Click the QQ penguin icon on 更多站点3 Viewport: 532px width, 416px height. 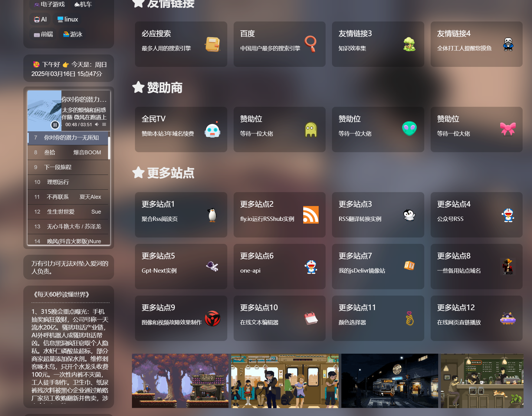click(x=409, y=215)
